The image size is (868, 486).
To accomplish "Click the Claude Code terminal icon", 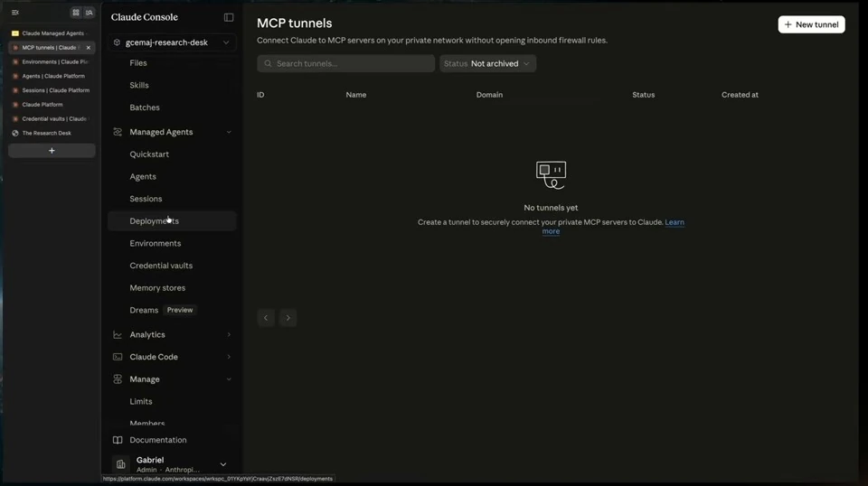I will click(118, 357).
